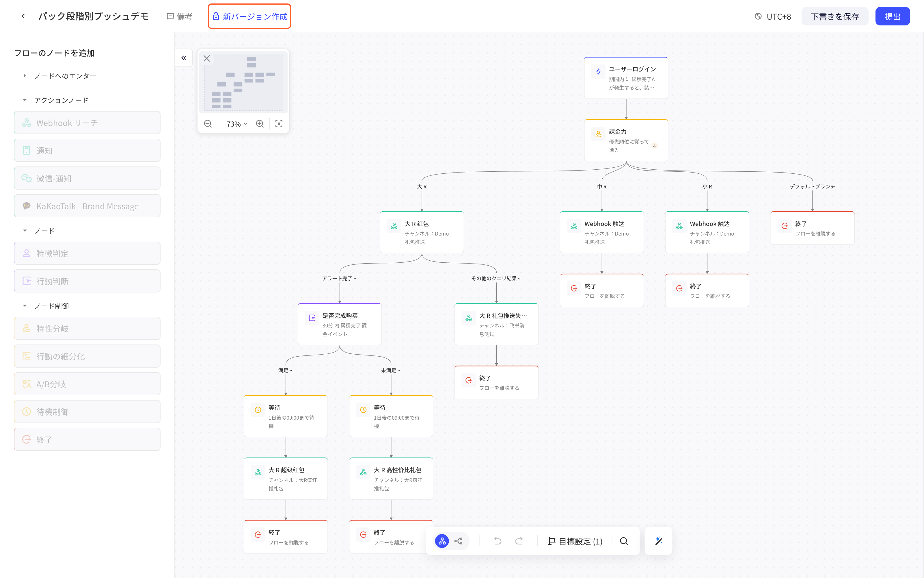Select the 終了 item in sidebar
Viewport: 924px width, 578px height.
point(87,439)
